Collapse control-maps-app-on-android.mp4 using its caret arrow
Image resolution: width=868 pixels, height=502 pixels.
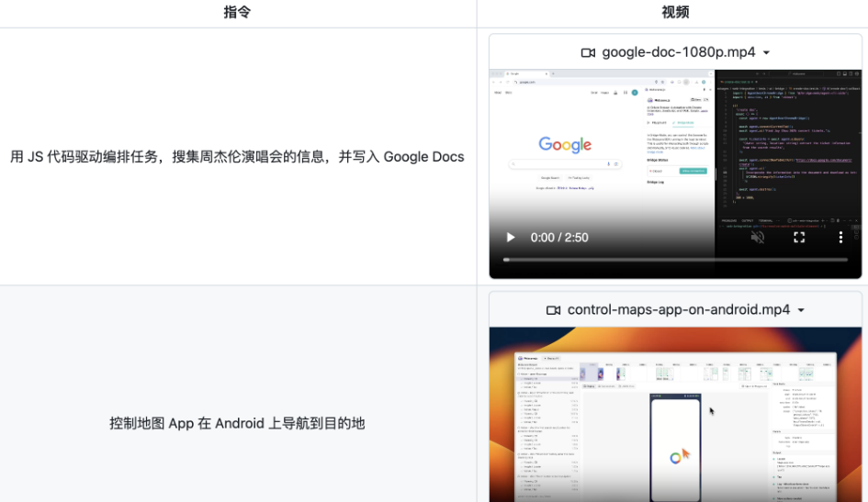click(x=801, y=311)
